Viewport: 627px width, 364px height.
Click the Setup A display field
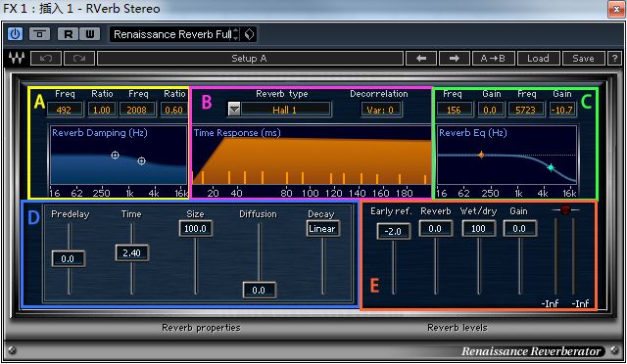pyautogui.click(x=250, y=59)
